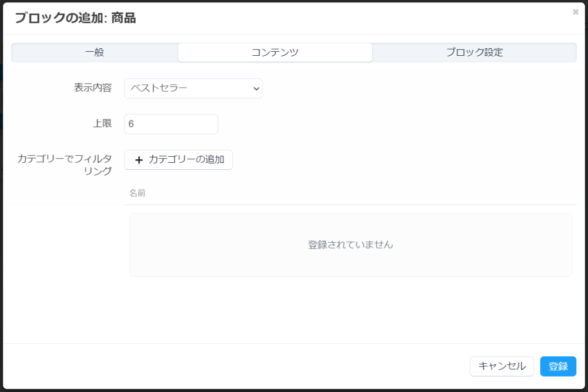Click the 上限 label

pos(102,123)
